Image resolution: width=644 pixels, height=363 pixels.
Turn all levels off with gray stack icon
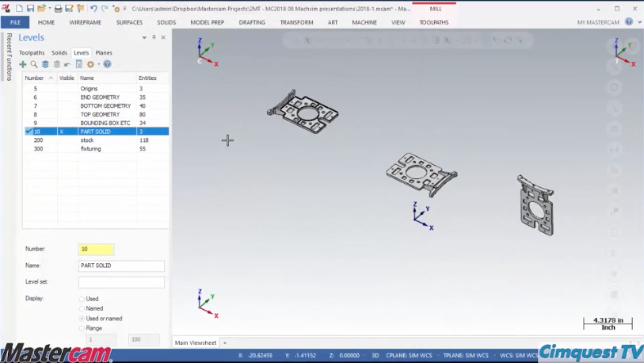coord(57,64)
